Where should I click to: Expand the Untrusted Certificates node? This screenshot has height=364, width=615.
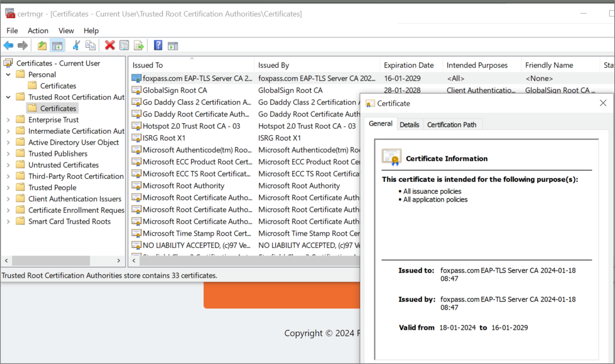(x=8, y=165)
